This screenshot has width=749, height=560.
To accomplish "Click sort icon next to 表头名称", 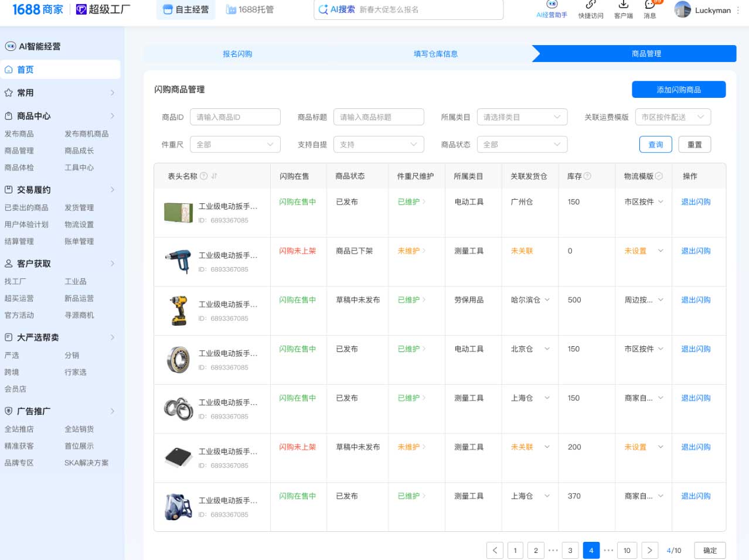I will point(214,176).
